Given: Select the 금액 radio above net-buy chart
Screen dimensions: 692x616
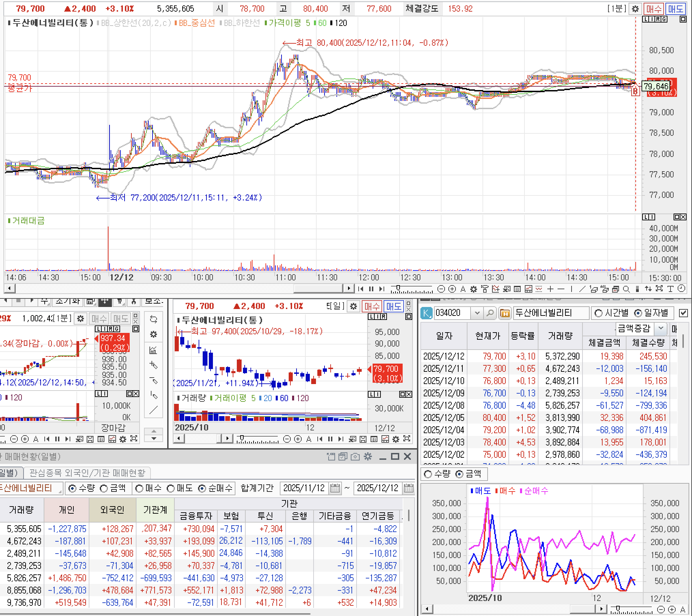Looking at the screenshot, I should point(460,474).
